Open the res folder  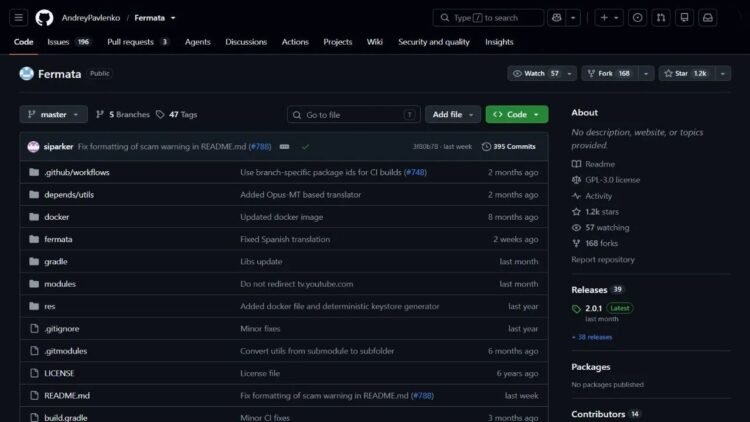pyautogui.click(x=50, y=306)
